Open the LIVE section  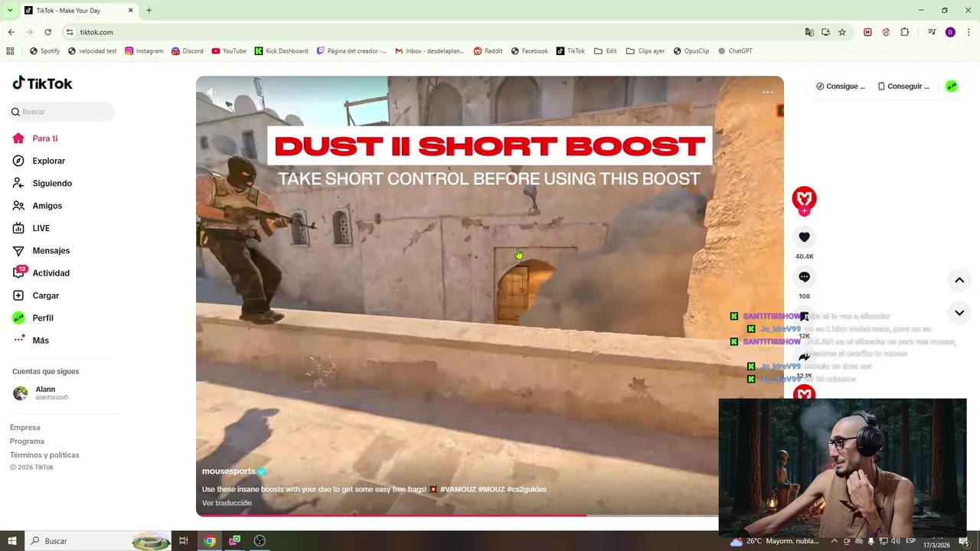(x=31, y=228)
